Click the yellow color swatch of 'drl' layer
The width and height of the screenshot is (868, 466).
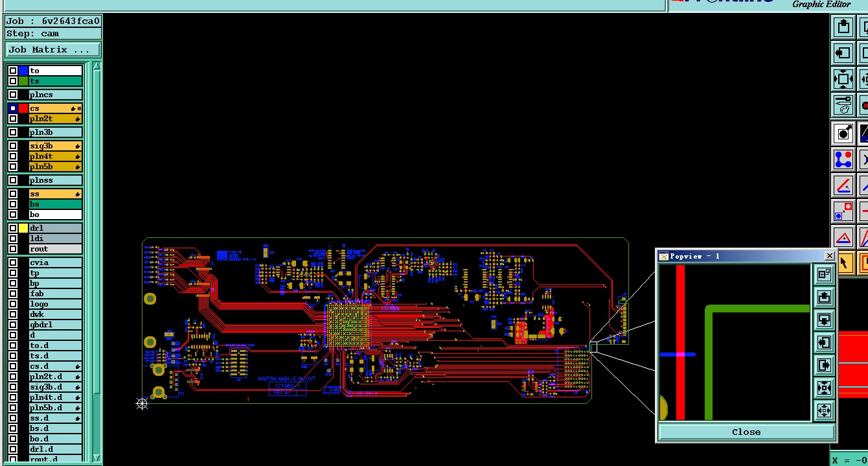tap(23, 228)
